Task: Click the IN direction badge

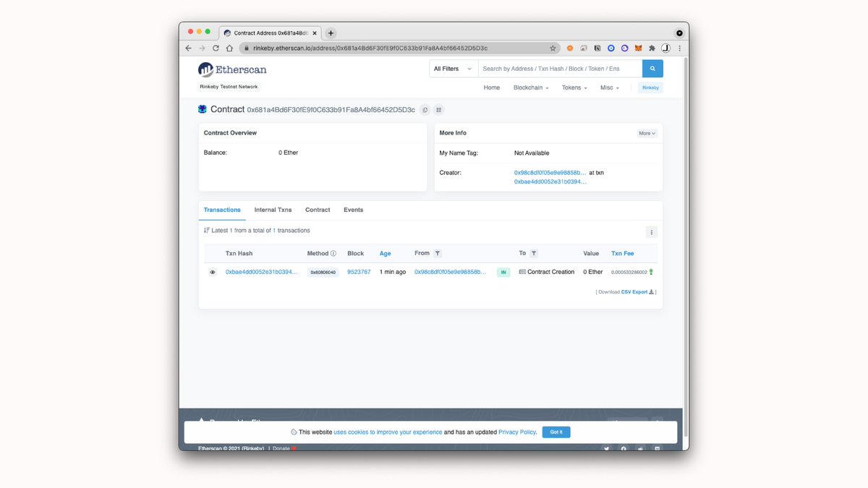Action: [503, 273]
